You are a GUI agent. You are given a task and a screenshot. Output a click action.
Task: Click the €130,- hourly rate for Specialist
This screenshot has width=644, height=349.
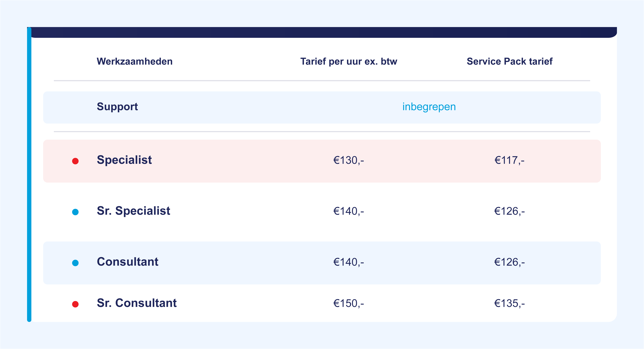[x=349, y=160]
